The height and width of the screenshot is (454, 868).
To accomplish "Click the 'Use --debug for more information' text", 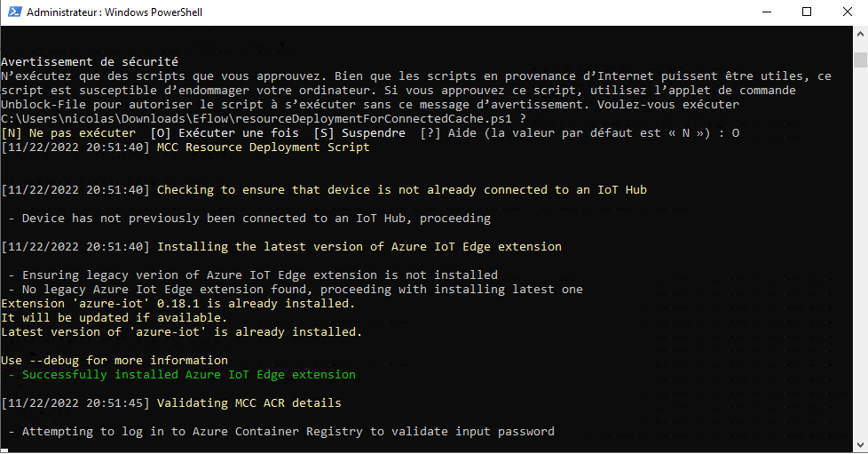I will point(114,361).
